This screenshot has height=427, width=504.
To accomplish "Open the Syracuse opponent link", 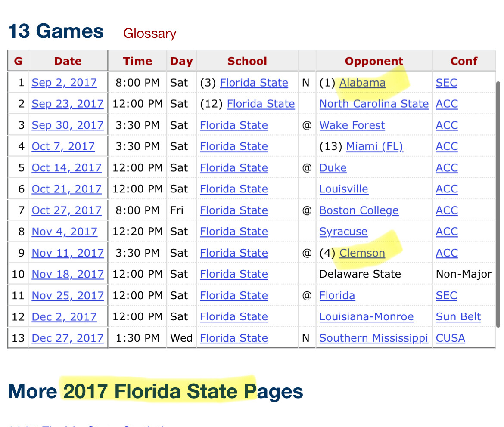I will coord(343,232).
